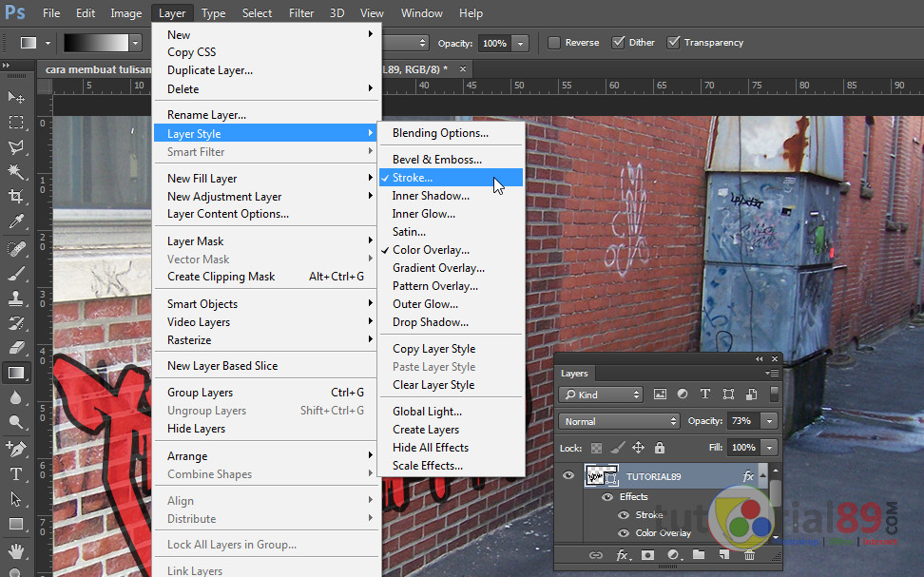The image size is (924, 577).
Task: Choose Drop Shadow... in submenu
Action: [x=451, y=322]
